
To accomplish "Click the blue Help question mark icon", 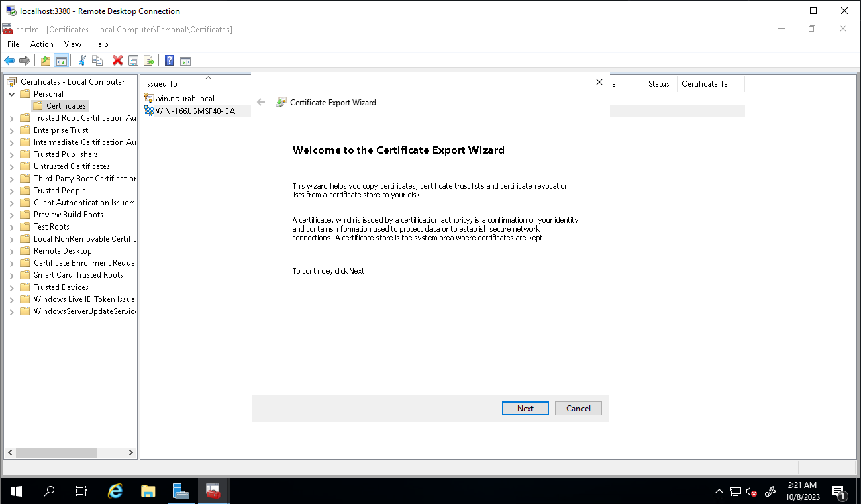I will pyautogui.click(x=170, y=61).
